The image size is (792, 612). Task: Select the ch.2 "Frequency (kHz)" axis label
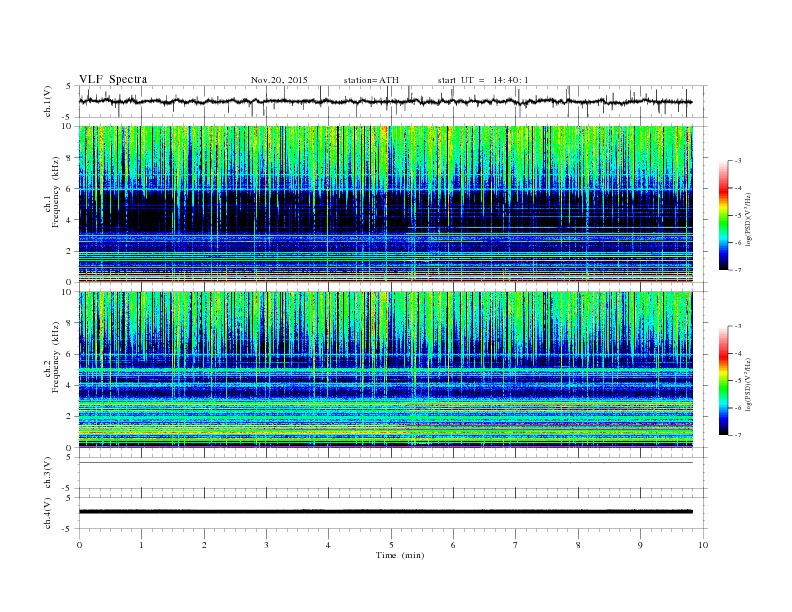pyautogui.click(x=56, y=358)
